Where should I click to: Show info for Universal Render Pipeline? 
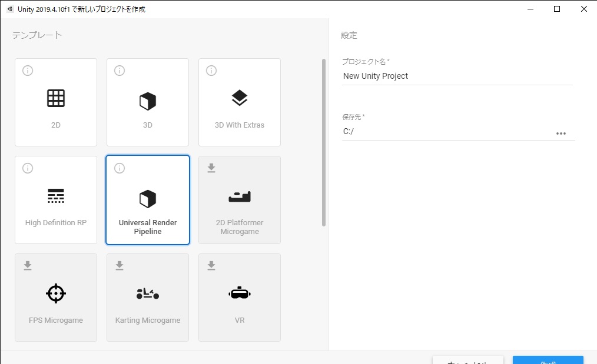120,168
